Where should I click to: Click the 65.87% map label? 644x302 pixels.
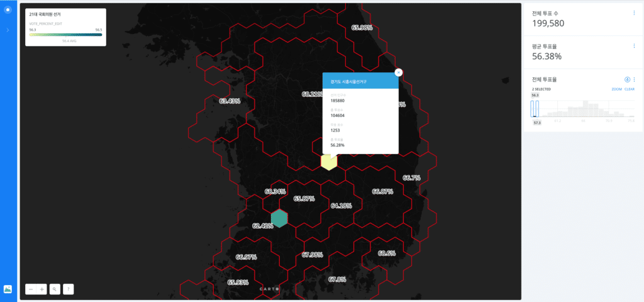[304, 198]
